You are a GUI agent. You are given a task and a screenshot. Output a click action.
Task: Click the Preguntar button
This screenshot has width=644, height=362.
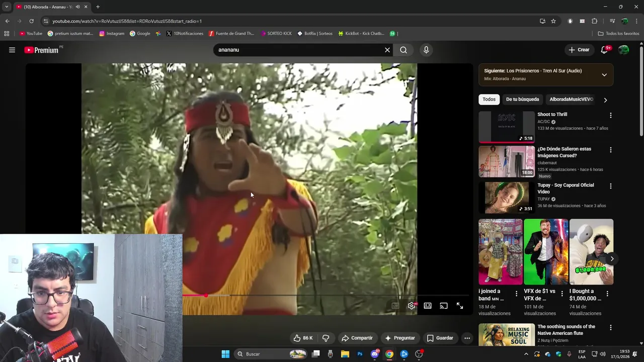tap(400, 338)
